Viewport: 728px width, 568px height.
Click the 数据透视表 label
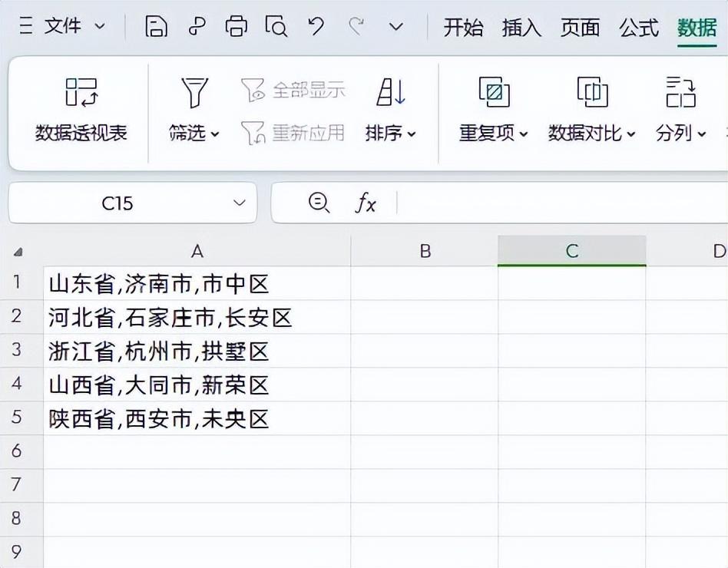coord(81,134)
